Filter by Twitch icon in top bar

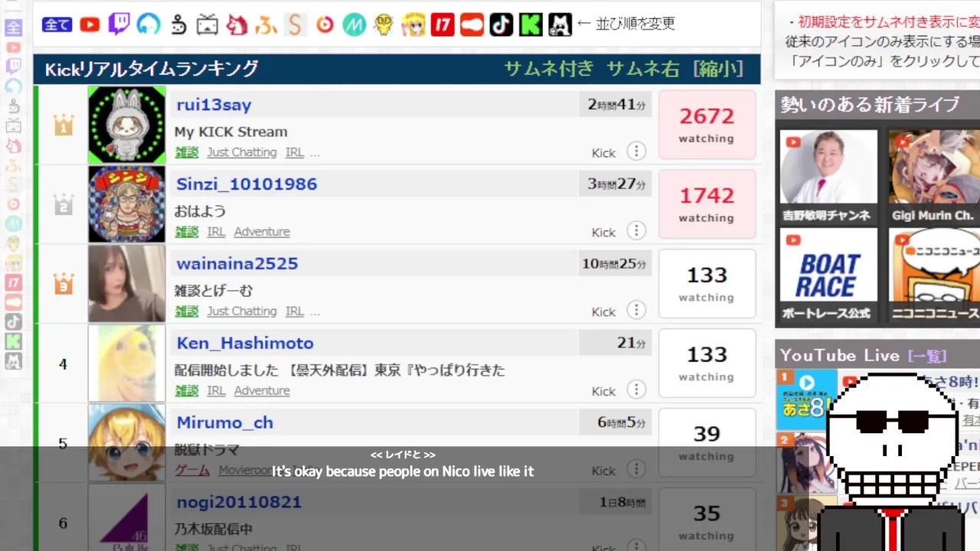coord(119,24)
